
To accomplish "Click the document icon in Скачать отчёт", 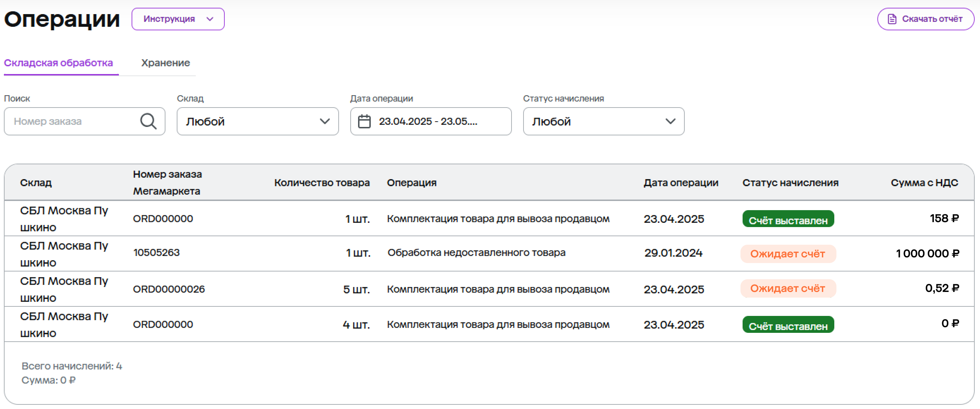I will (892, 19).
